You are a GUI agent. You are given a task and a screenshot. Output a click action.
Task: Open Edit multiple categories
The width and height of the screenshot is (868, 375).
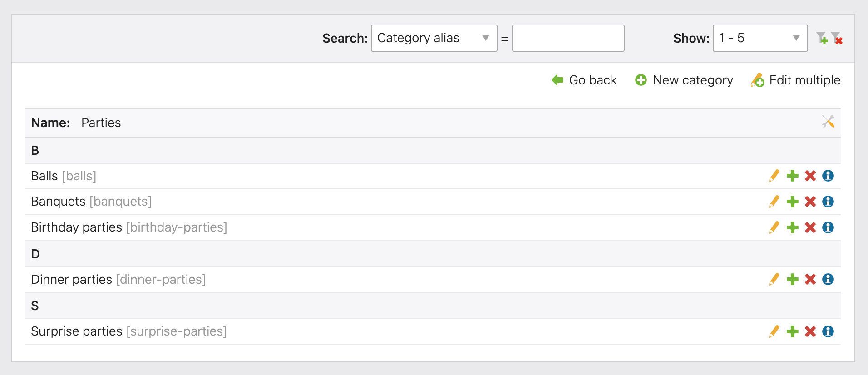click(x=796, y=80)
